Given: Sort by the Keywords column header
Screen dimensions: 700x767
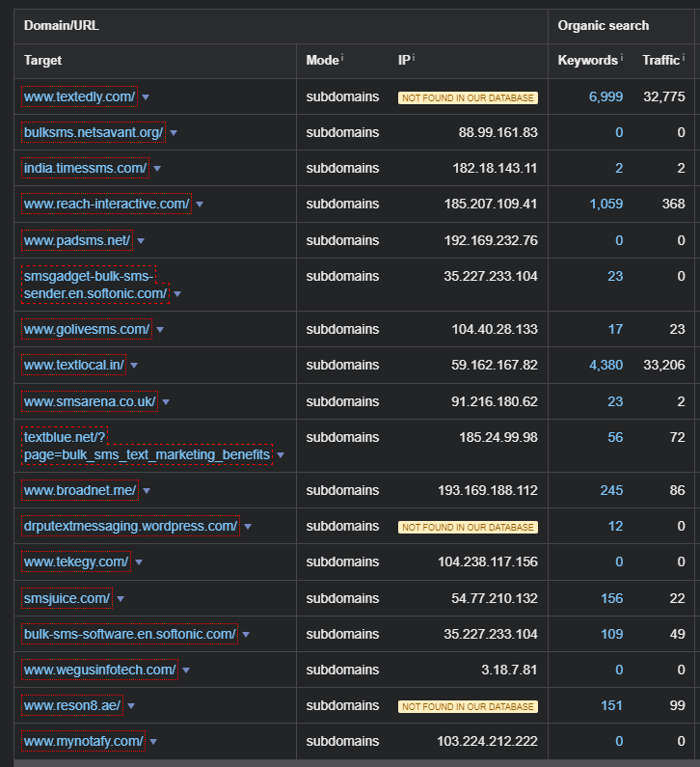Looking at the screenshot, I should click(587, 60).
